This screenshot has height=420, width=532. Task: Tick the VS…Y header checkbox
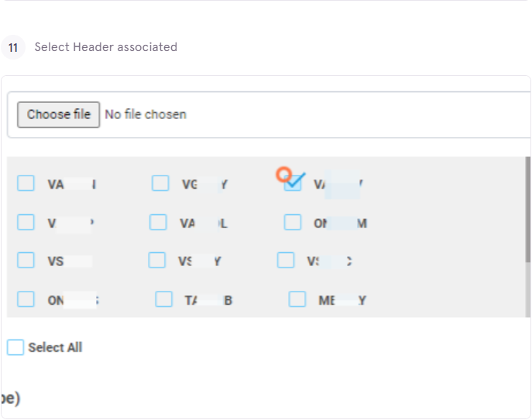click(x=157, y=260)
